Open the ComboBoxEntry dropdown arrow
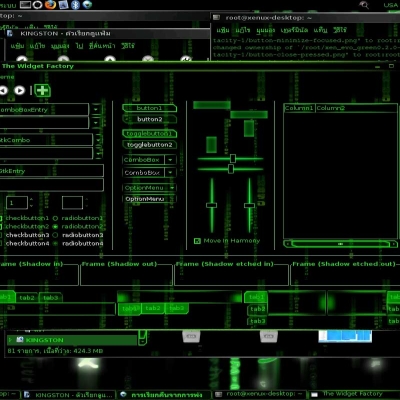The width and height of the screenshot is (400, 400). pyautogui.click(x=96, y=109)
